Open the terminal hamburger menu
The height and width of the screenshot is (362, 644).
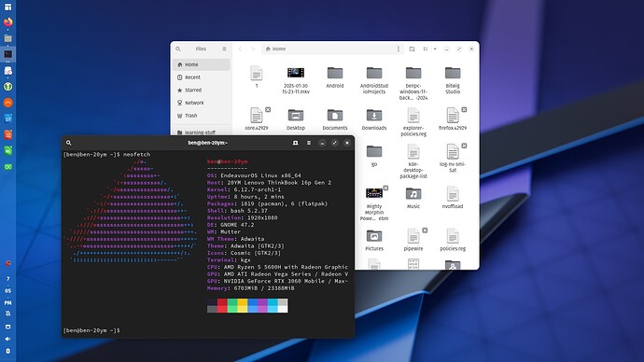308,143
